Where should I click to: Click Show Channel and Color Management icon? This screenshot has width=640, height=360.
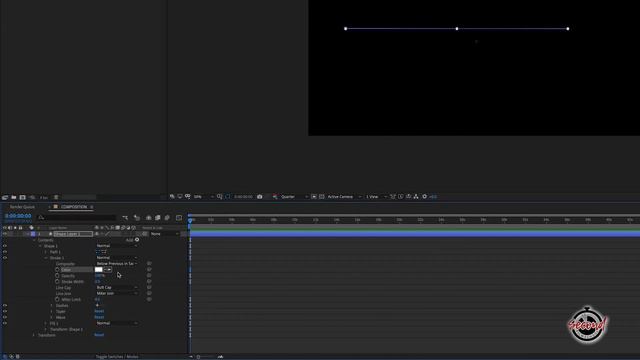[275, 197]
